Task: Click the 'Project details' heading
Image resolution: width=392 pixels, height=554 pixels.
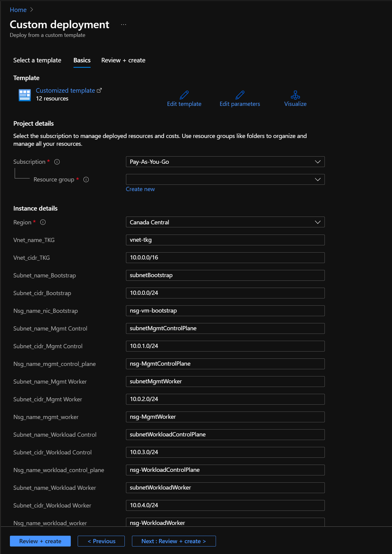Action: point(34,124)
